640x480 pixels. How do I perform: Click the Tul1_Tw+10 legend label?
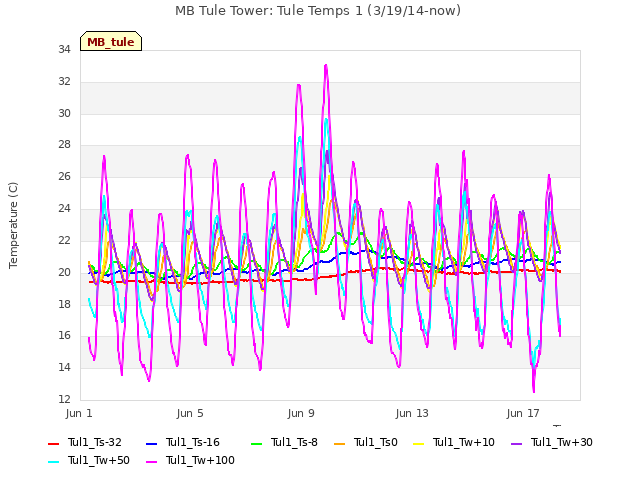pyautogui.click(x=464, y=442)
